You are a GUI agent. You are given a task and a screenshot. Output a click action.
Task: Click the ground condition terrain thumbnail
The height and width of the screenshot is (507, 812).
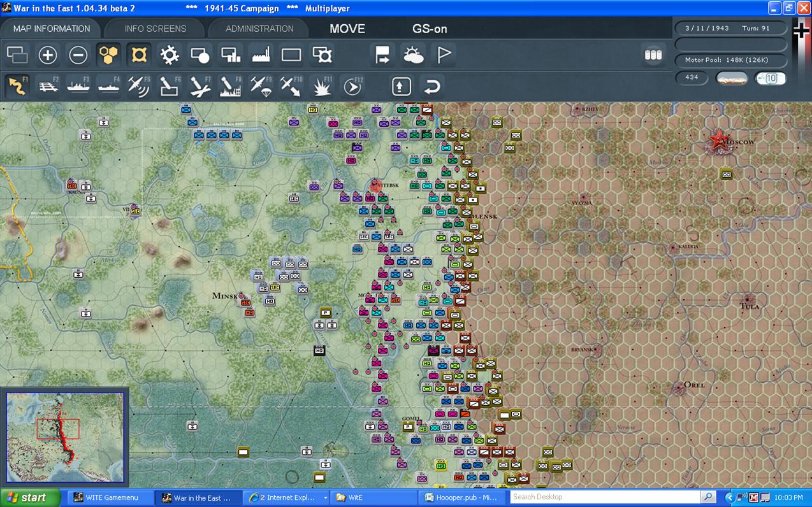pyautogui.click(x=731, y=78)
